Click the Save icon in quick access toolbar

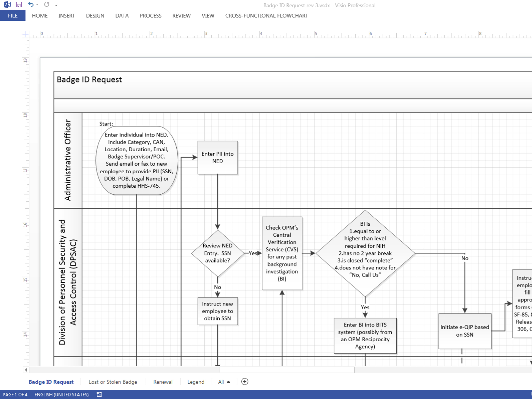19,5
